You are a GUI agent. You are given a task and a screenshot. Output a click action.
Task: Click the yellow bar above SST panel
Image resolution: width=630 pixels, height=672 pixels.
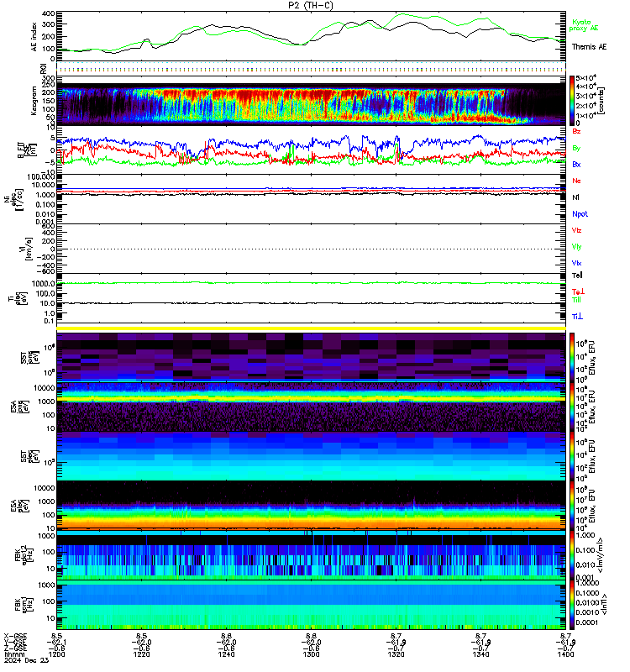[311, 328]
